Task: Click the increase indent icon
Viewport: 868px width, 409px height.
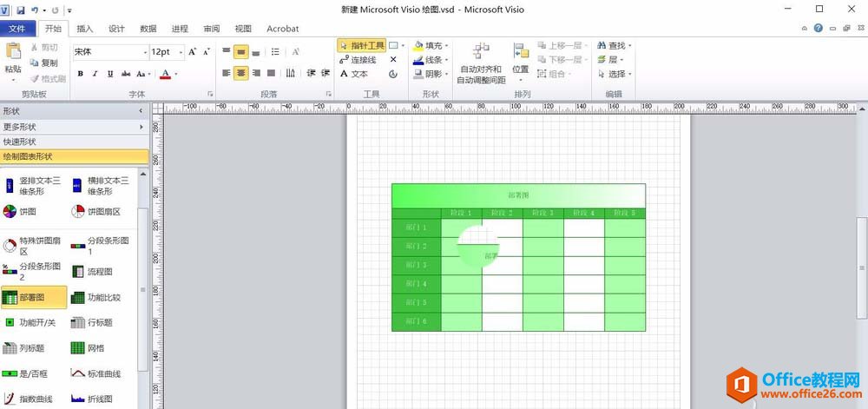Action: click(325, 73)
